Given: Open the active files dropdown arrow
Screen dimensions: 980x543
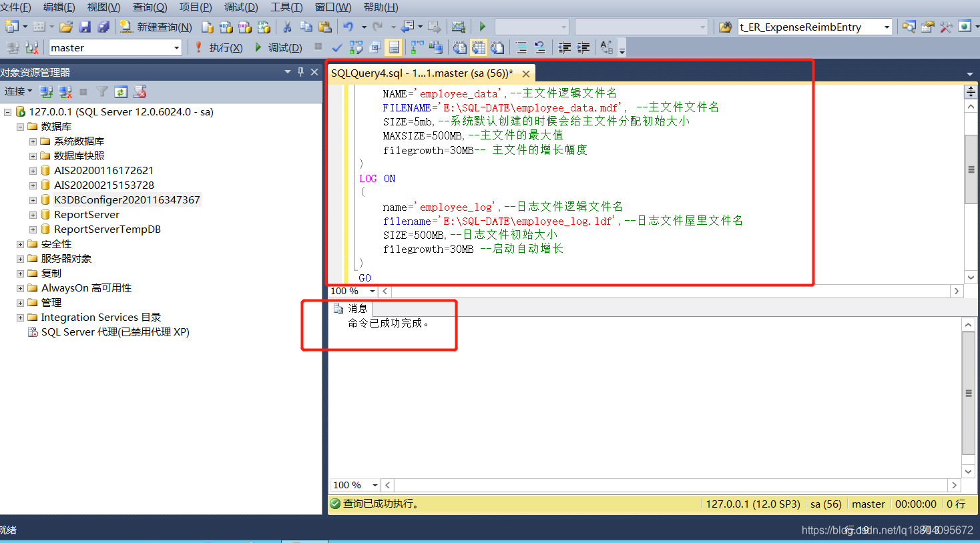Looking at the screenshot, I should click(969, 74).
